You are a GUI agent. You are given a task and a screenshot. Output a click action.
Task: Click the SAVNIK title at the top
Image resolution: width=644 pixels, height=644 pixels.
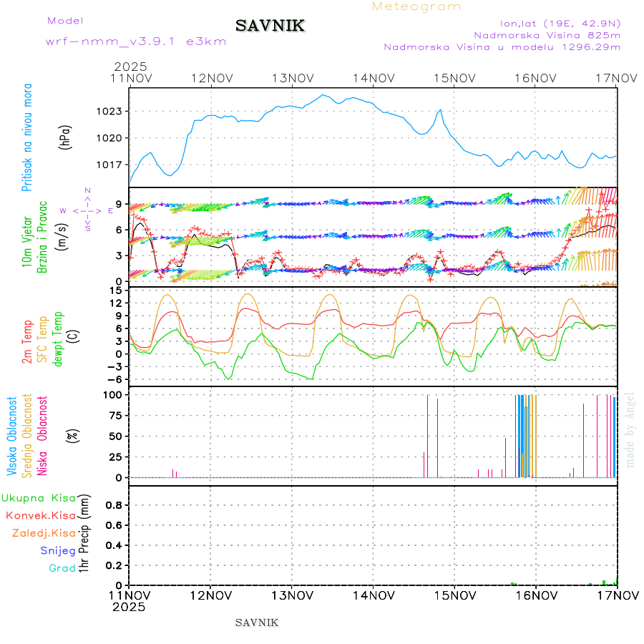click(x=270, y=26)
